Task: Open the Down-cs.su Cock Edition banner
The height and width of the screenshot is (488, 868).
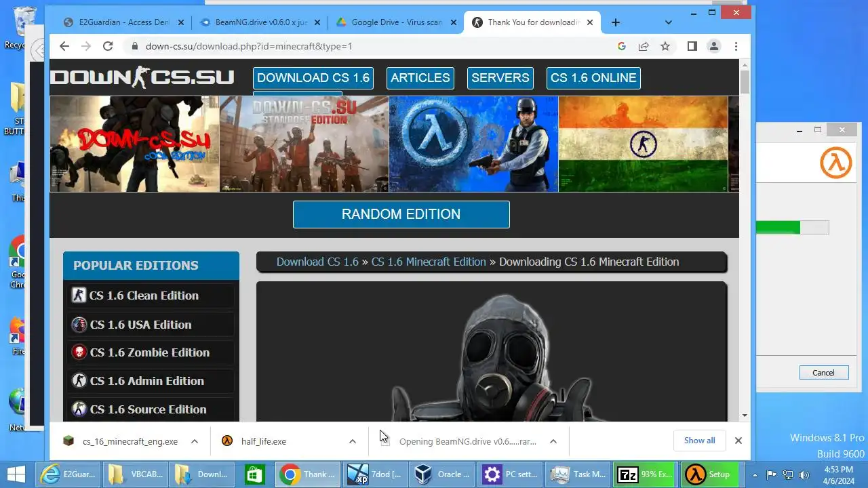Action: (x=134, y=144)
